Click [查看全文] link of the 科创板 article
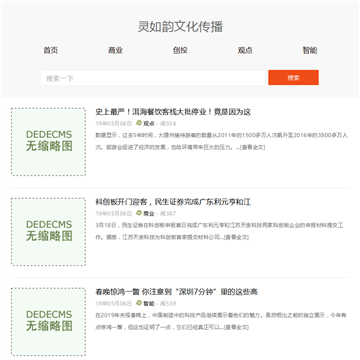 [x=236, y=237]
